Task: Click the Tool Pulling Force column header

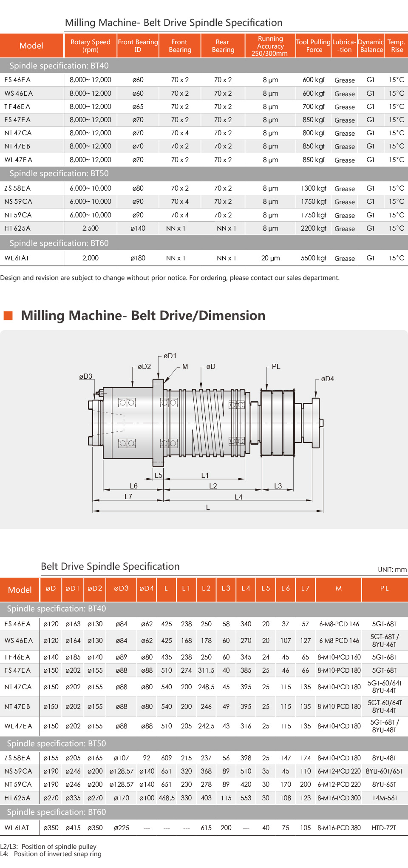Action: click(314, 46)
